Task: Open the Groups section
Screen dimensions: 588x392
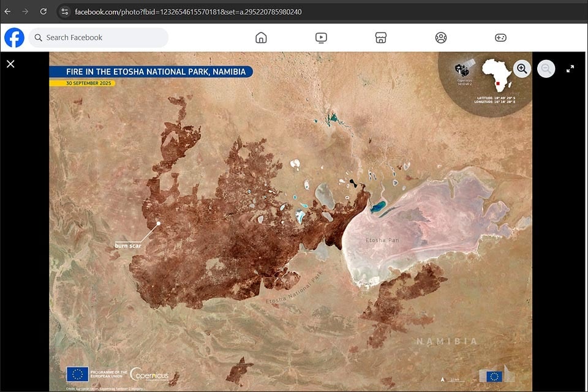Action: pyautogui.click(x=440, y=37)
